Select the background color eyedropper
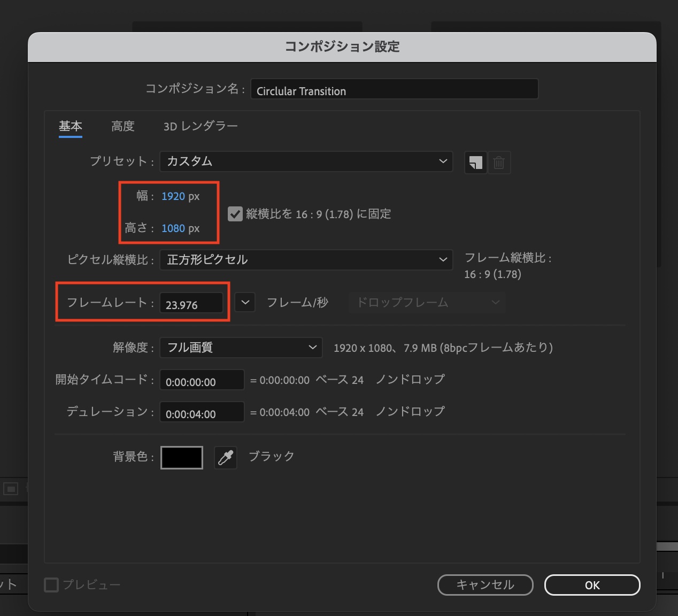 225,457
